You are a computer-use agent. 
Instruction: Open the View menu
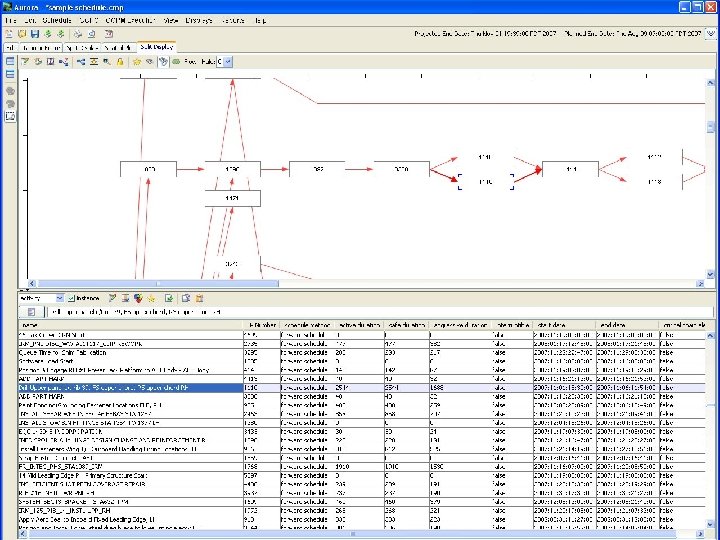click(x=171, y=20)
